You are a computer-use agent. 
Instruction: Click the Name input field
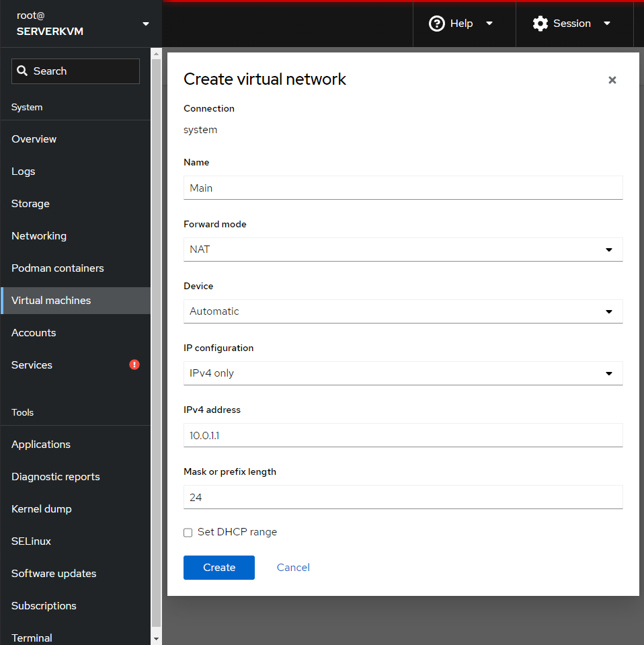tap(403, 188)
